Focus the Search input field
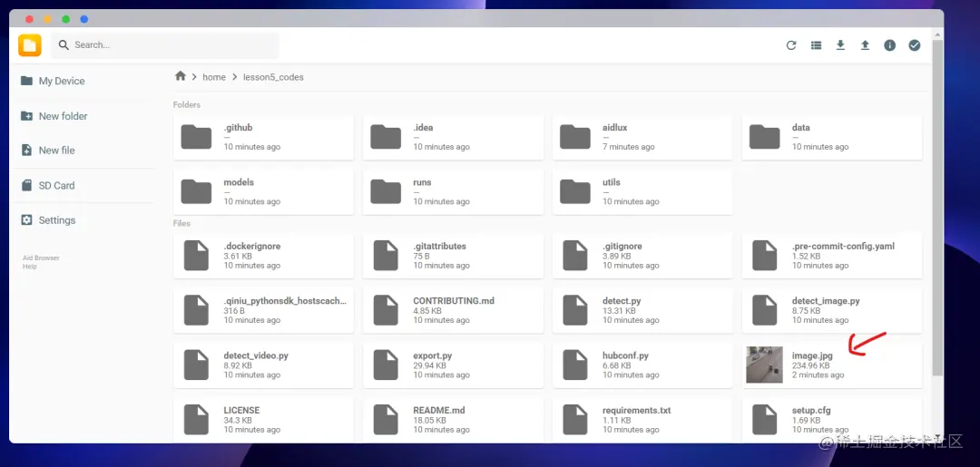980x467 pixels. 165,45
